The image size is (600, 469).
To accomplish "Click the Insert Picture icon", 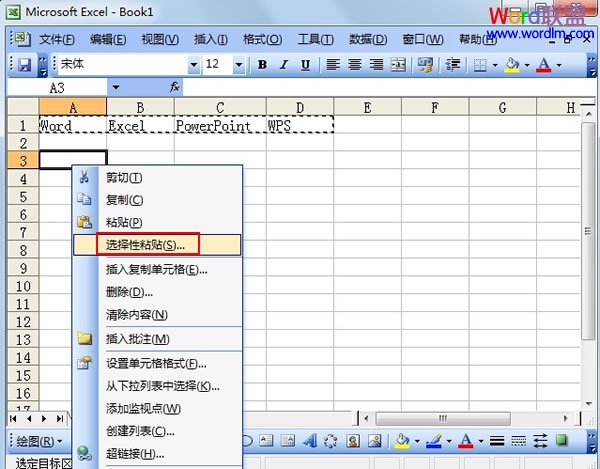I will tap(374, 441).
